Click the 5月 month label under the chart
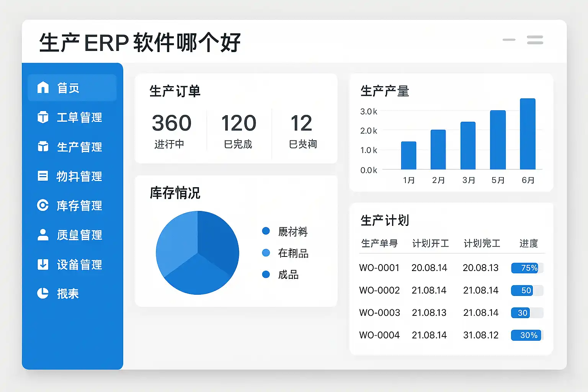Viewport: 588px width, 392px height. pyautogui.click(x=498, y=180)
